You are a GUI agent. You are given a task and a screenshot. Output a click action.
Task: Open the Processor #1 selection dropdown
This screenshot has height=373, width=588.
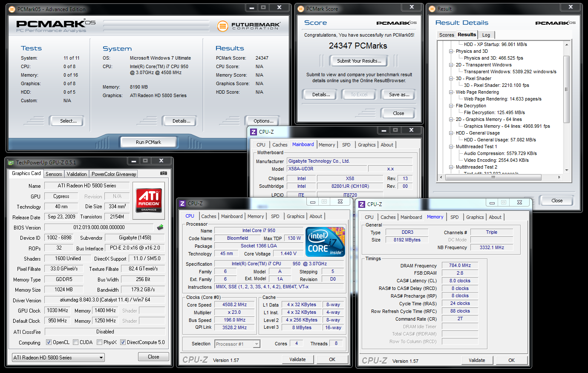pos(237,344)
